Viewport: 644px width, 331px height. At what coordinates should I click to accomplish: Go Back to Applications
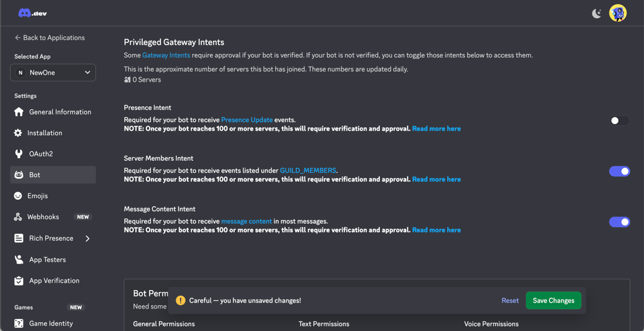pos(50,38)
